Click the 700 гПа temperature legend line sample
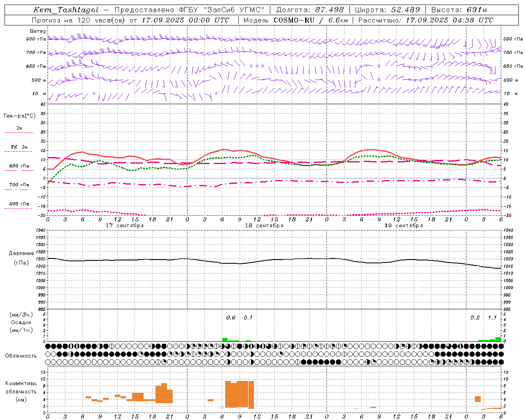The width and height of the screenshot is (525, 420). pyautogui.click(x=18, y=189)
